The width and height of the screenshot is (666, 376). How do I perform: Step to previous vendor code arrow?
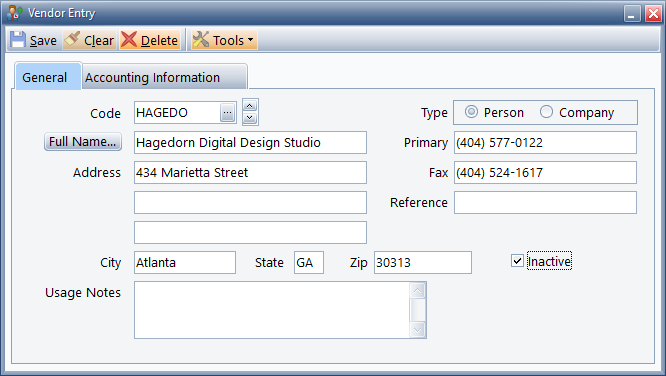(x=250, y=106)
